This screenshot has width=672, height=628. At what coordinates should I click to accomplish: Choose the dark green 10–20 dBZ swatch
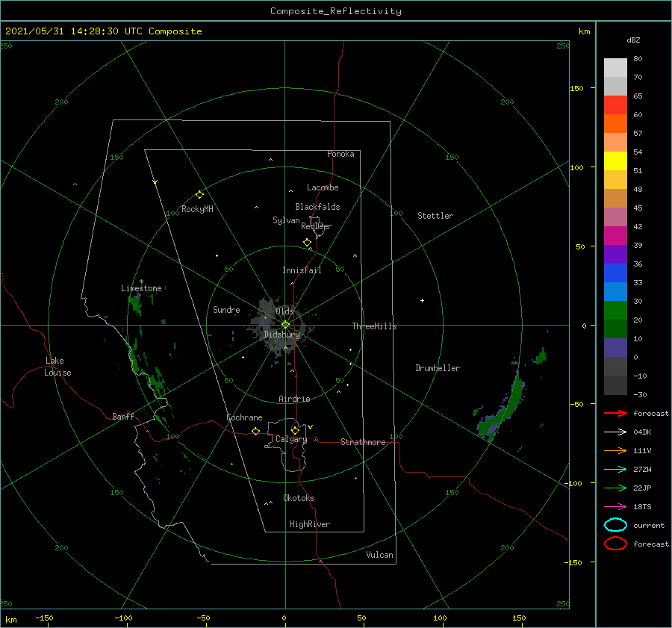[615, 329]
